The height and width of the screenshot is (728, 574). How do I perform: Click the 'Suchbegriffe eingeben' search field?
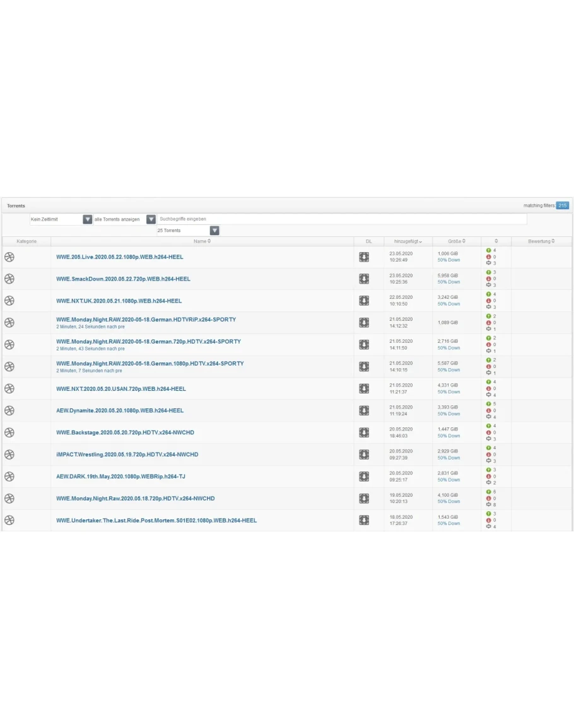341,219
